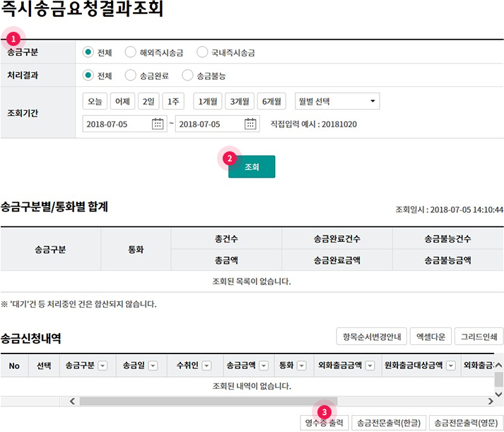Open the start date calendar picker icon

coord(158,124)
